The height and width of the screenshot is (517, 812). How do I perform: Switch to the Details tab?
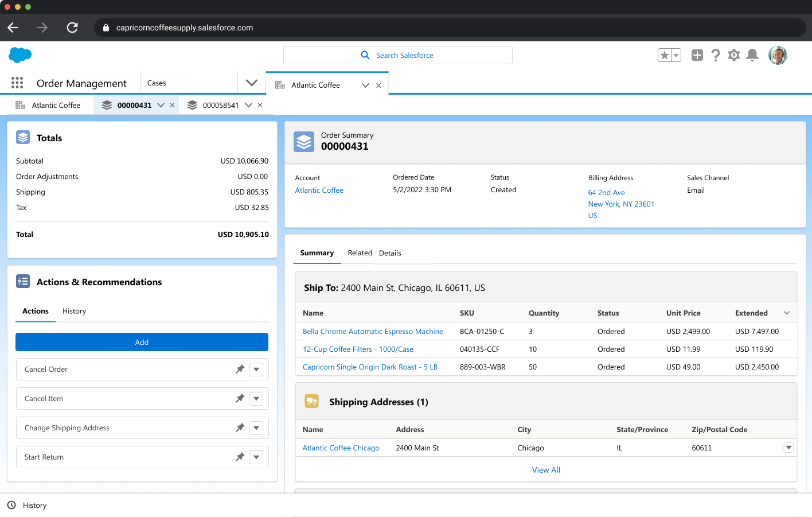(x=390, y=253)
